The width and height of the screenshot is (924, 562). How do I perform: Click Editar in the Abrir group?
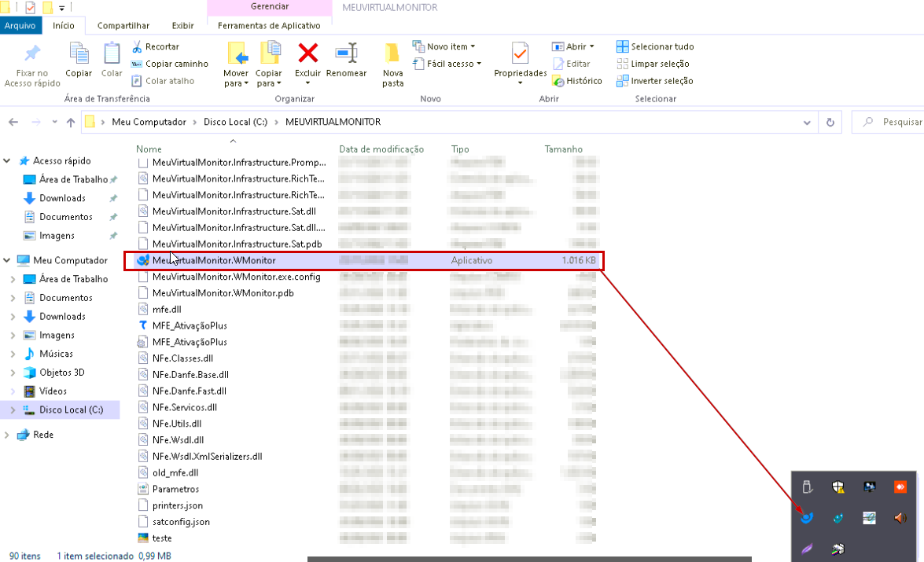[x=571, y=64]
